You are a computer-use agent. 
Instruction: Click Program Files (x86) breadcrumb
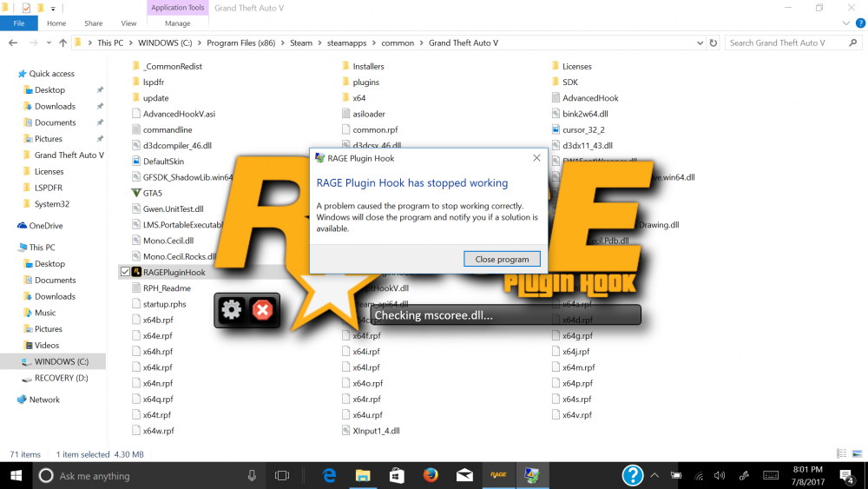click(x=240, y=43)
